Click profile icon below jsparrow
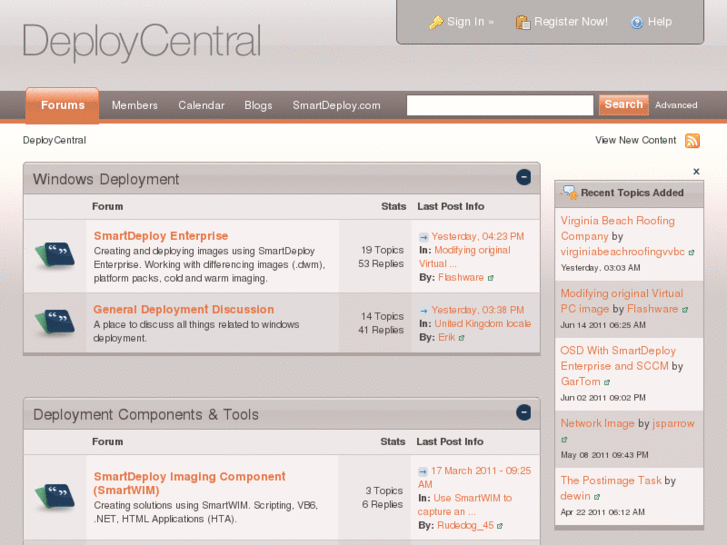This screenshot has width=727, height=545. click(564, 440)
